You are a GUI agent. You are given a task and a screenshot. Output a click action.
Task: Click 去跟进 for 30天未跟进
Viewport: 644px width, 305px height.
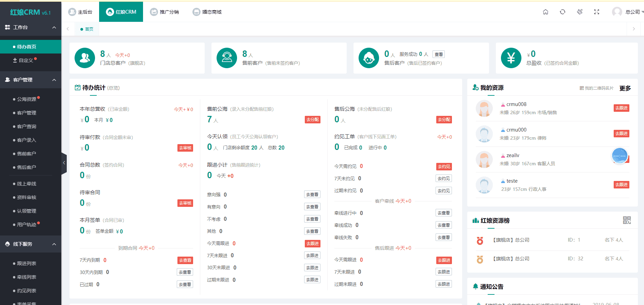pyautogui.click(x=312, y=268)
